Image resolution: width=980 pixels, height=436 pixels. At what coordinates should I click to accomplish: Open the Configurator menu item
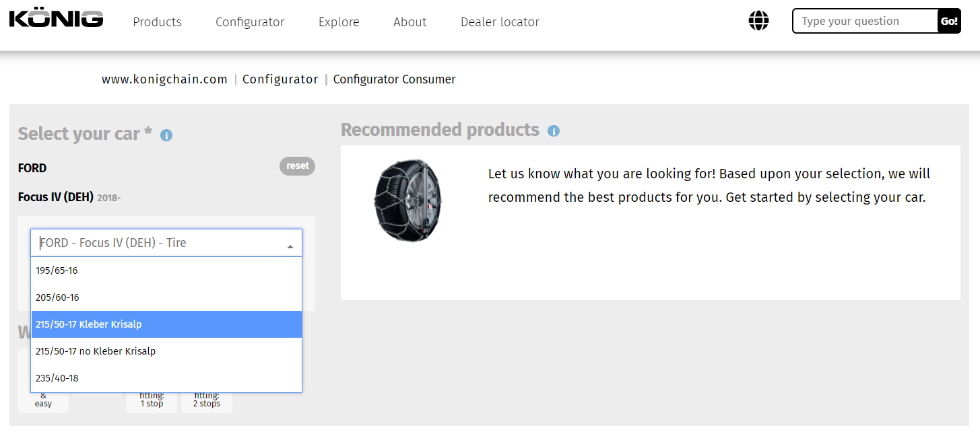[x=250, y=22]
